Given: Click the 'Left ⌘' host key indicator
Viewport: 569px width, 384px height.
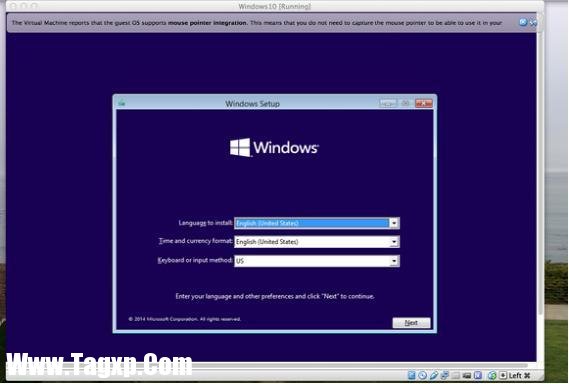Looking at the screenshot, I should click(x=519, y=375).
